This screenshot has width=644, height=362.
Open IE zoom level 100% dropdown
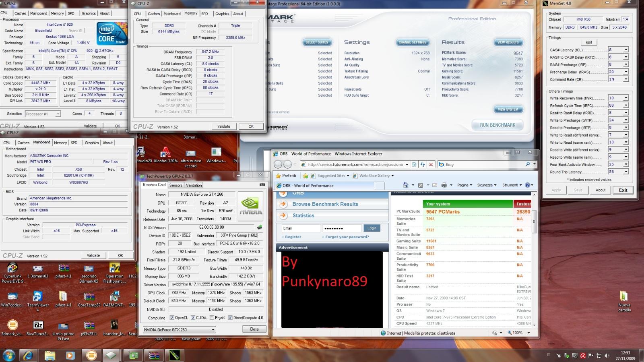click(528, 333)
